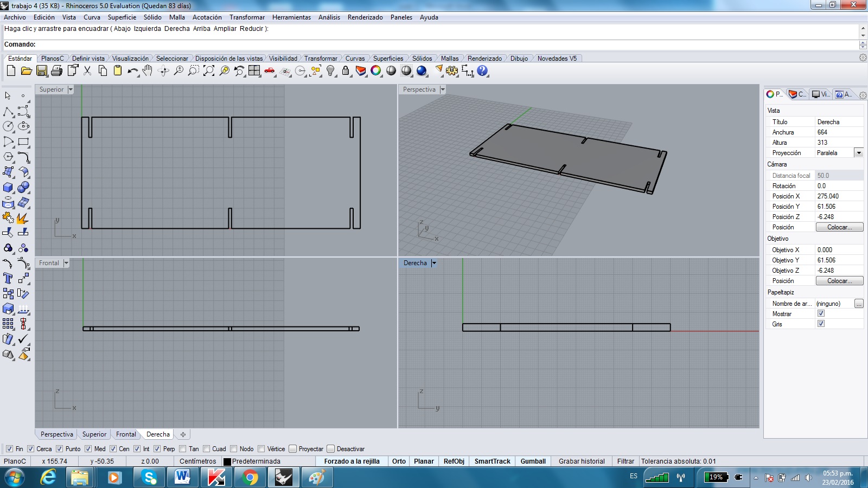The width and height of the screenshot is (868, 488).
Task: Click the Explode tool icon
Action: point(23,219)
